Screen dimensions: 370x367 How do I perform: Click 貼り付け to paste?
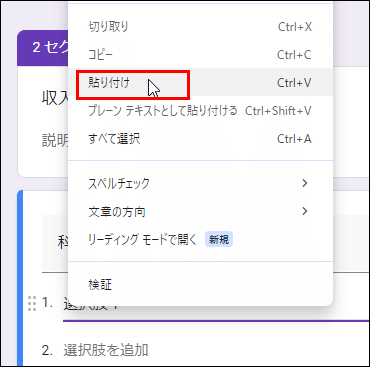pos(200,82)
